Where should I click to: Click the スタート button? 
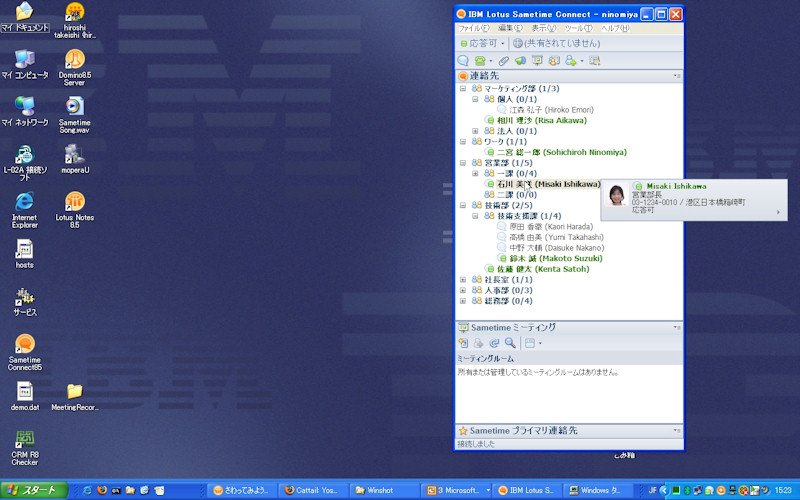tap(34, 490)
